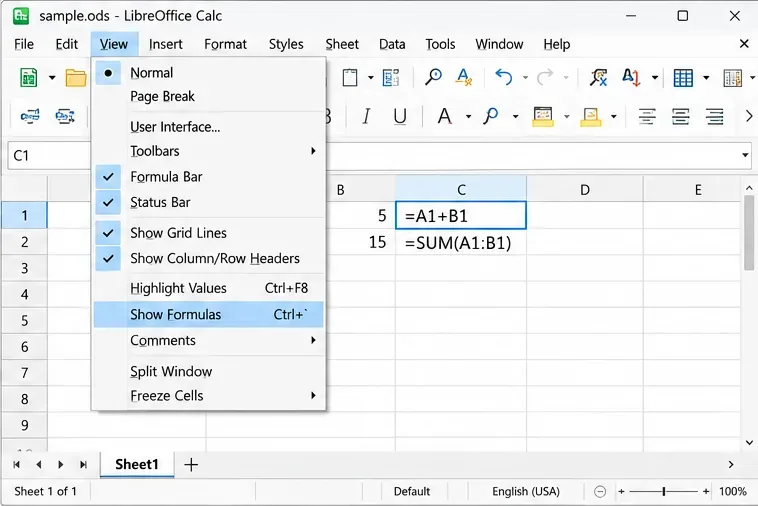Viewport: 758px width, 506px height.
Task: Go to the previous sheet tab arrow
Action: [39, 464]
